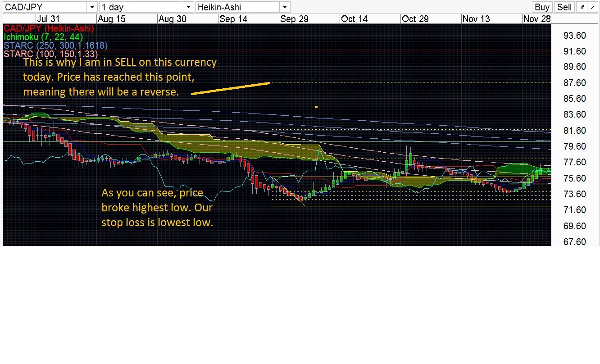This screenshot has height=364, width=600.
Task: Click the 69.60 price axis label
Action: [575, 226]
